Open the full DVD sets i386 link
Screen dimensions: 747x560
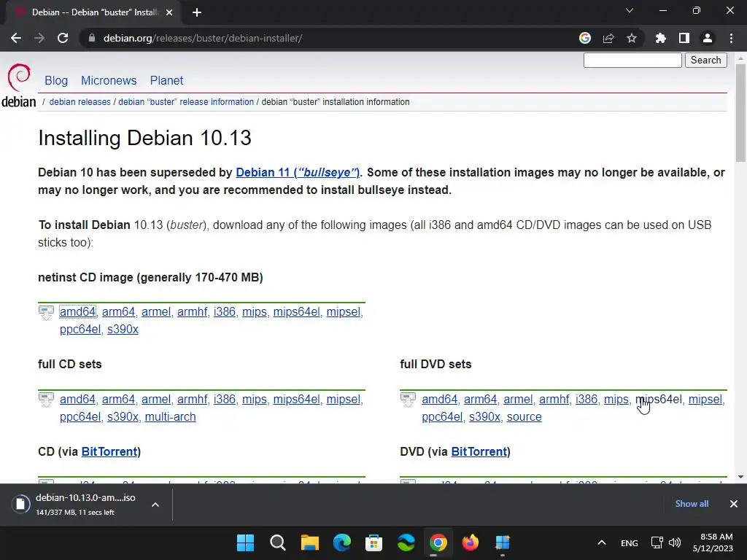(x=587, y=399)
